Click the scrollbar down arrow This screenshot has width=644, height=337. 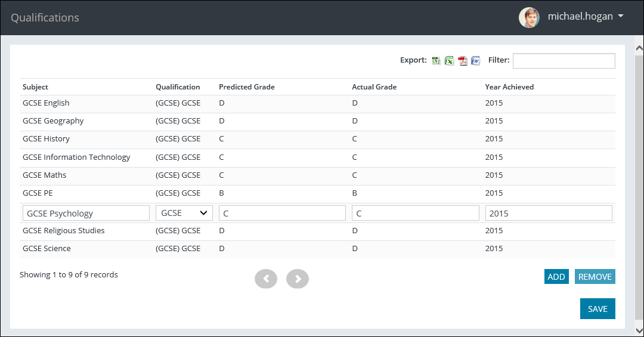(639, 329)
